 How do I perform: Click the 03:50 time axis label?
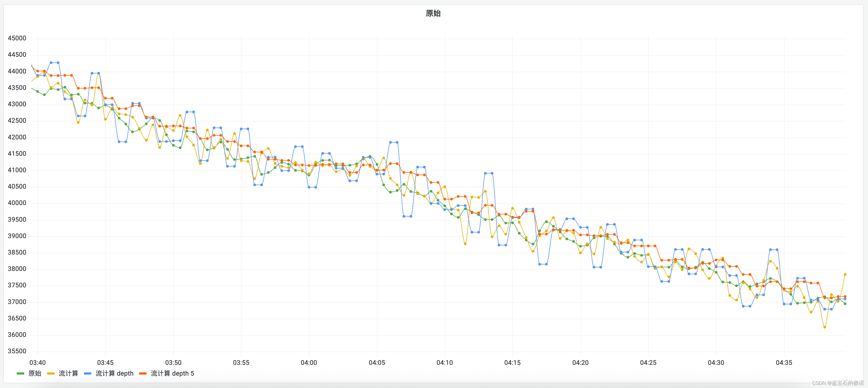tap(173, 362)
